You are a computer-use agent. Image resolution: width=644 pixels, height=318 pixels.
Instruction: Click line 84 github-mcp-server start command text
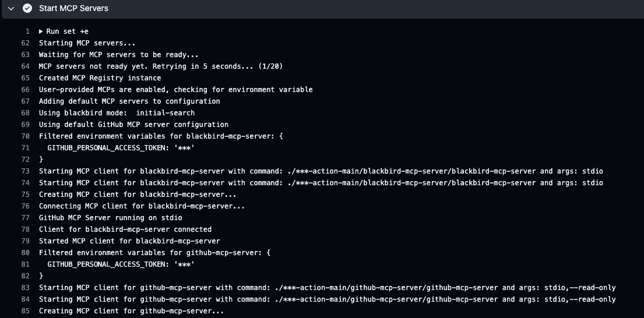[x=328, y=299]
